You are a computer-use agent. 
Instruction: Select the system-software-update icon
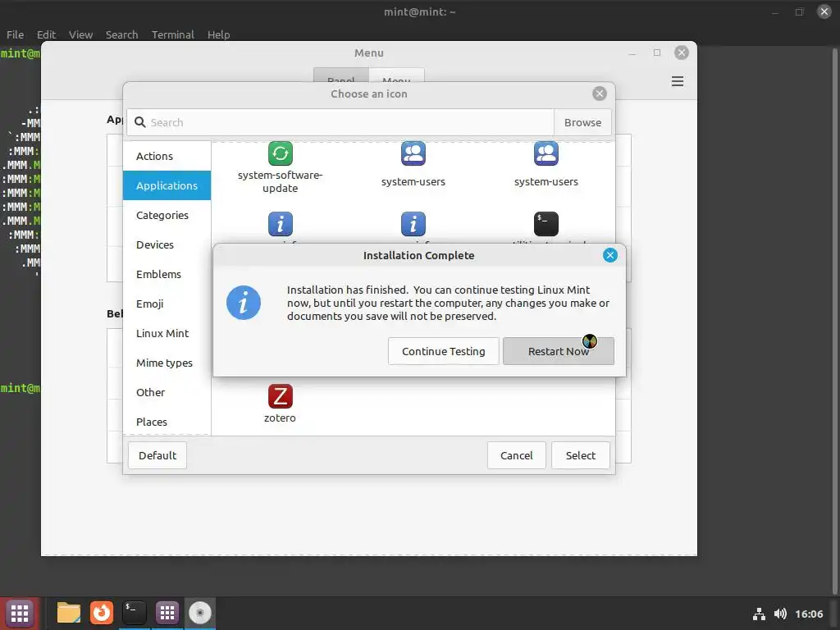coord(281,153)
